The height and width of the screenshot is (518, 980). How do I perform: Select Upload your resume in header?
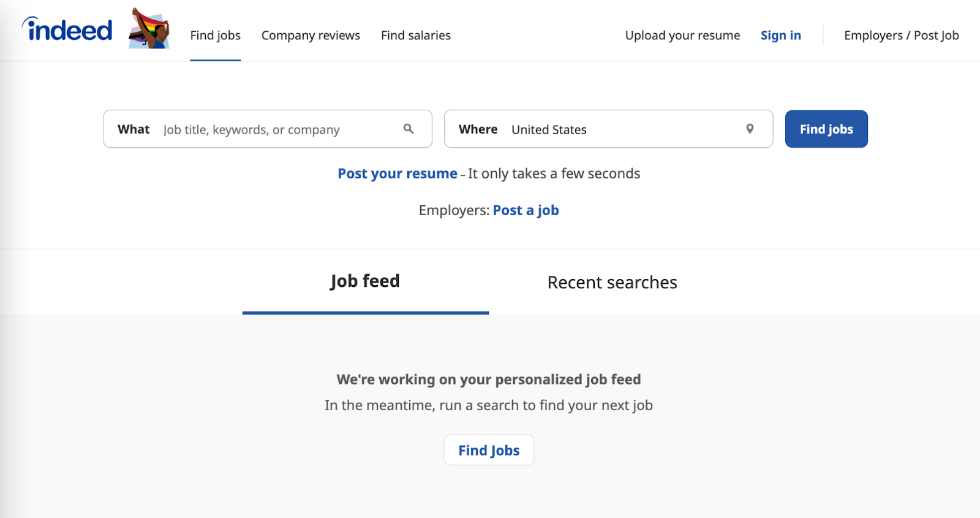point(682,36)
